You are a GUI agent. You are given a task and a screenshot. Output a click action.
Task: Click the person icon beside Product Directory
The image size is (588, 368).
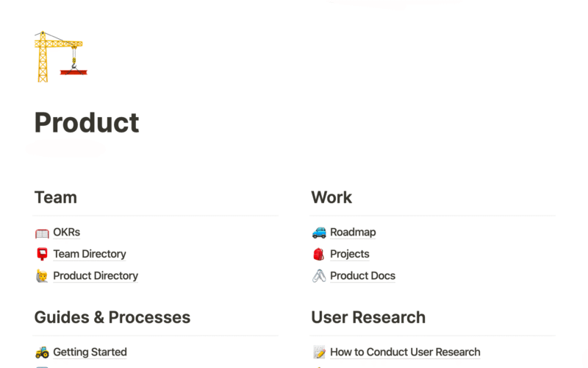pos(42,276)
